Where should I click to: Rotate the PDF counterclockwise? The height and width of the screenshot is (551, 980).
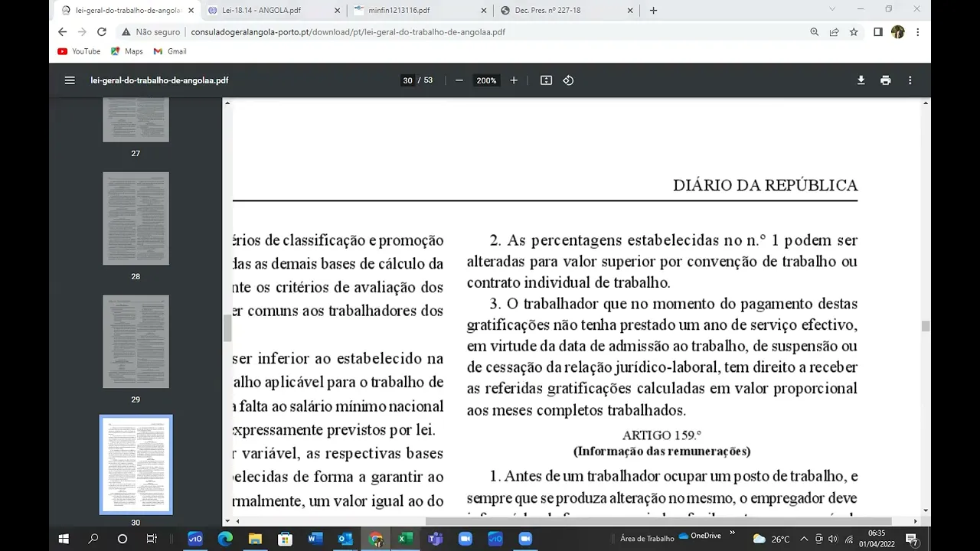point(568,80)
